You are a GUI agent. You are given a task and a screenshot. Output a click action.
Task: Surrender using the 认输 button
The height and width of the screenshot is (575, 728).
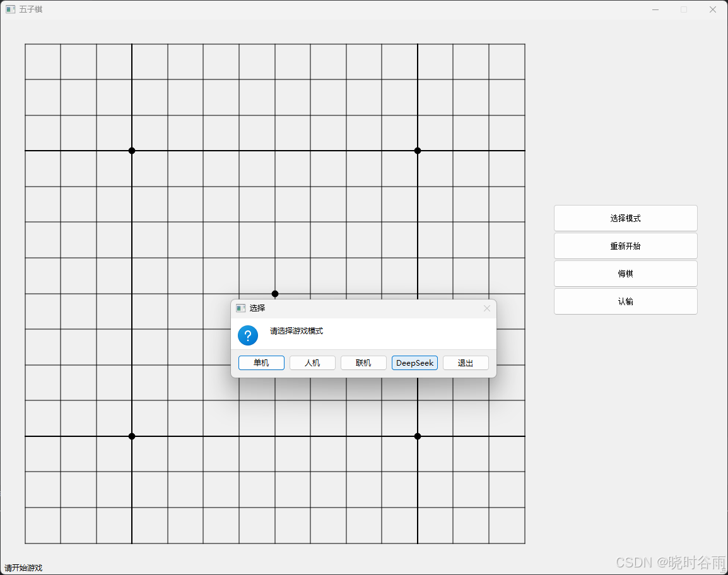[x=625, y=301]
